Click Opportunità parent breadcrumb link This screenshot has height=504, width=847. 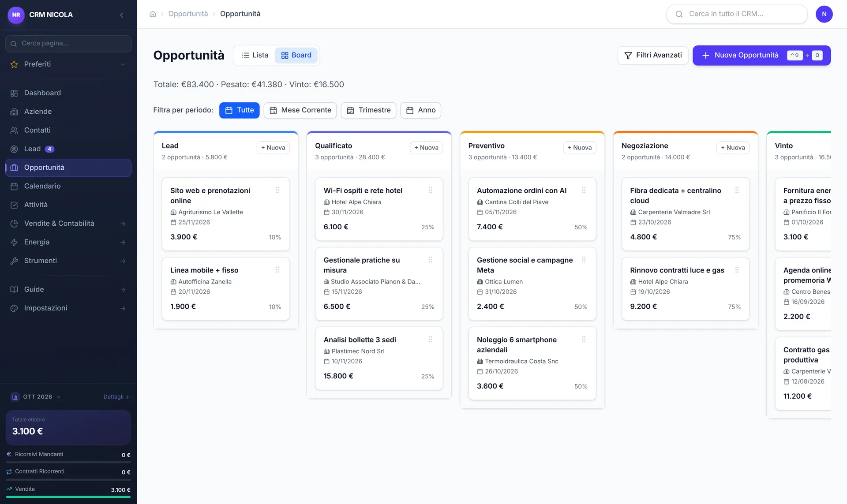[x=188, y=14]
